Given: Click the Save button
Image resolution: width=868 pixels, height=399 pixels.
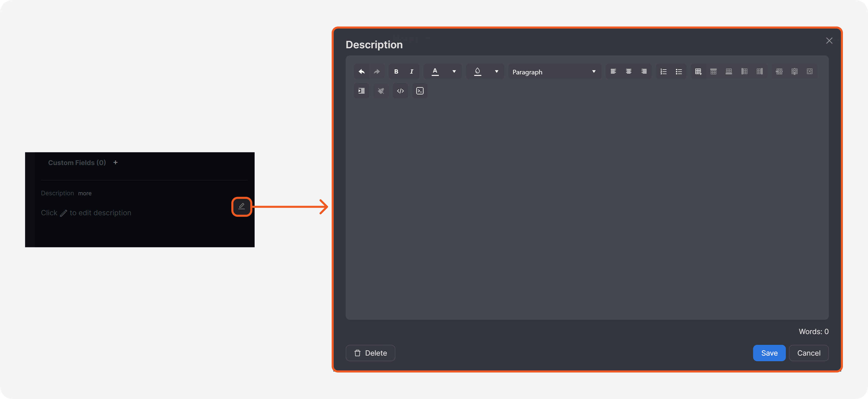Looking at the screenshot, I should [769, 353].
